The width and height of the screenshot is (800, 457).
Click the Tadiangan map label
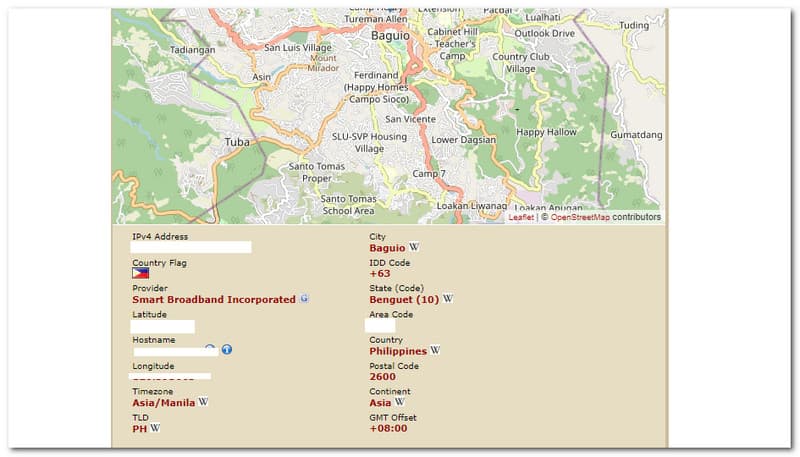click(x=192, y=50)
